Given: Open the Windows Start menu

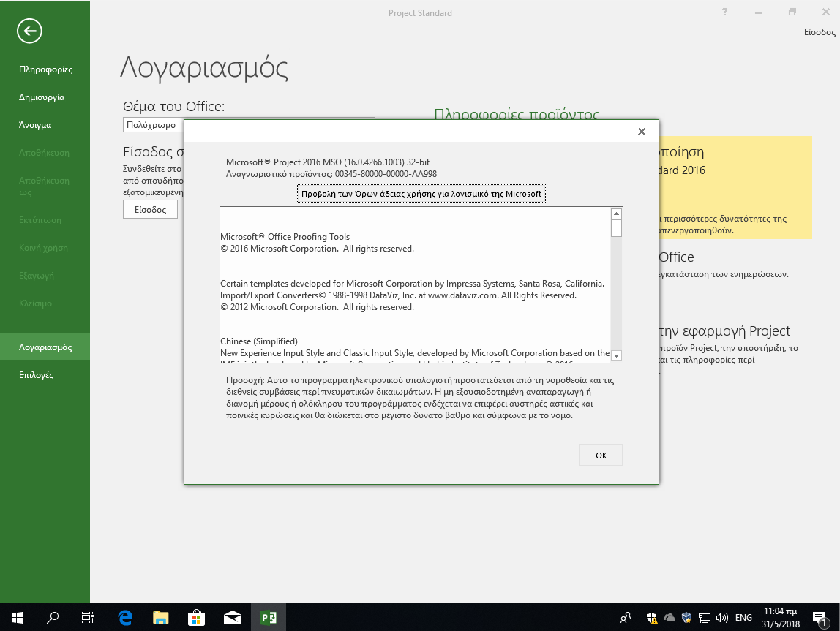Looking at the screenshot, I should click(17, 618).
